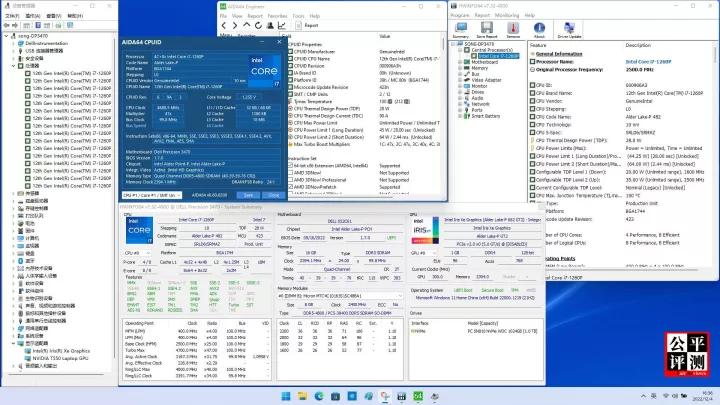Click Device Manager forward arrow icon
The width and height of the screenshot is (720, 405).
click(x=15, y=25)
